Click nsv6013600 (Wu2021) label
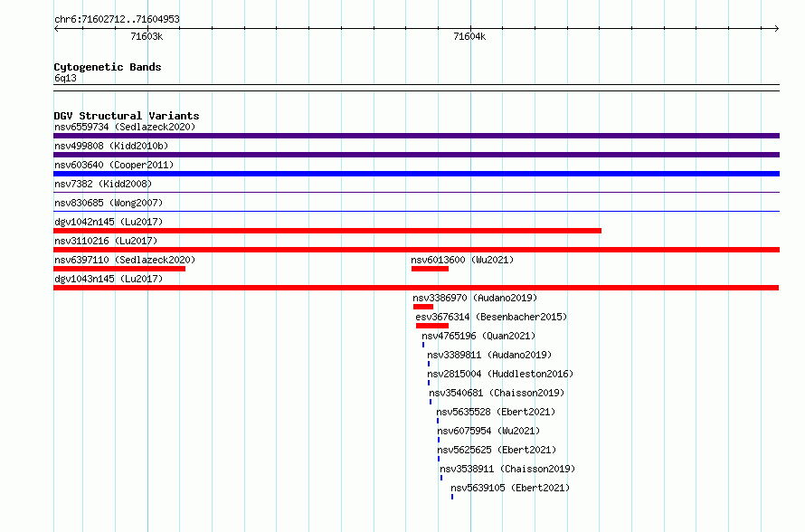Screen dimensions: 805x532 (462, 260)
